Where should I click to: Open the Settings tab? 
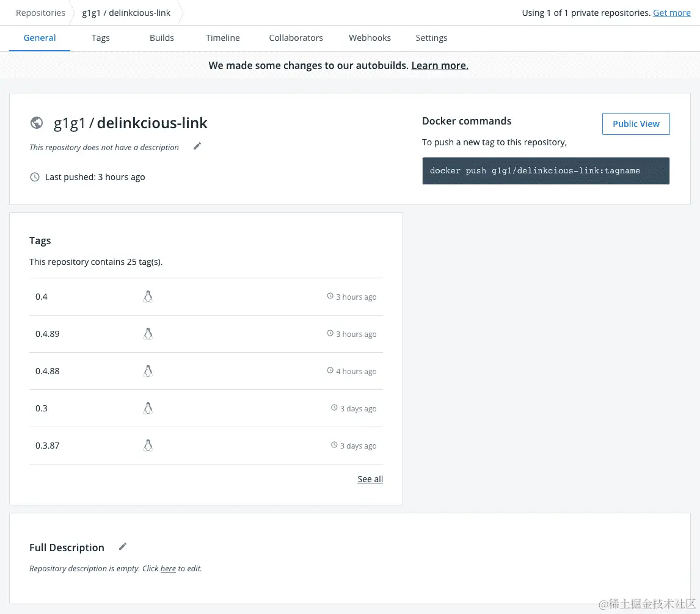point(431,38)
